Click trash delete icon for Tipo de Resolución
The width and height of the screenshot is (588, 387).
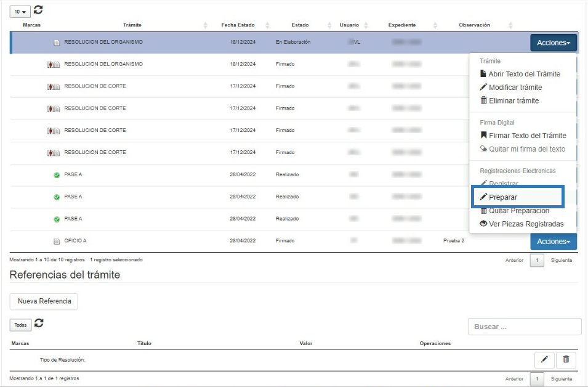pos(566,360)
